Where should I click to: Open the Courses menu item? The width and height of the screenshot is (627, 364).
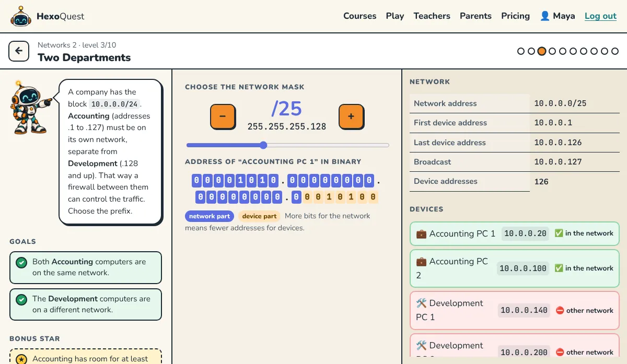coord(360,16)
